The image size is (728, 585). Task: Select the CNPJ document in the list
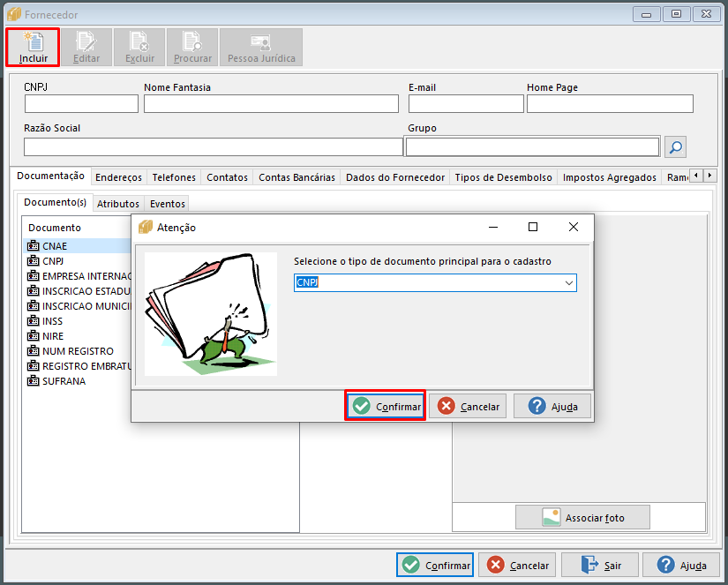[x=78, y=261]
